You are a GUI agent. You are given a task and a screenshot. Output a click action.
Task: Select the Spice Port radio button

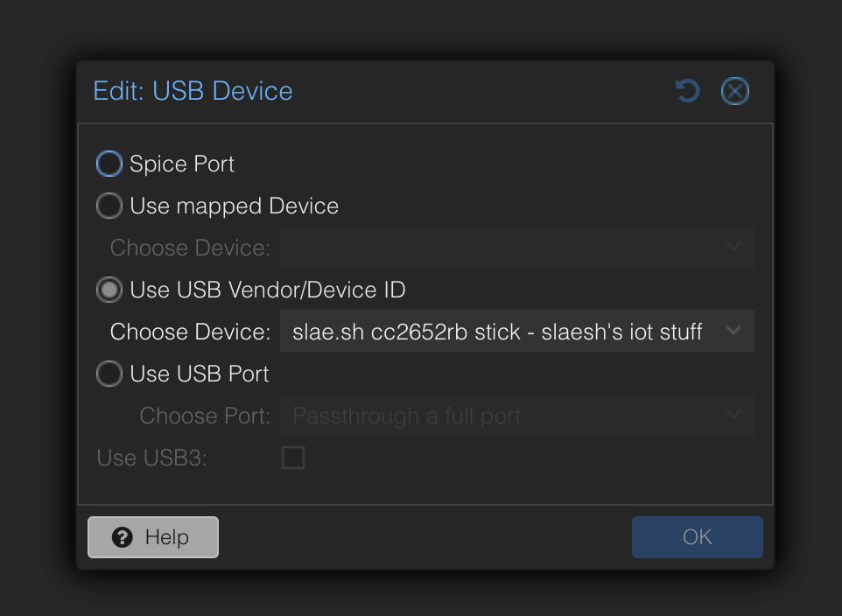click(x=109, y=164)
